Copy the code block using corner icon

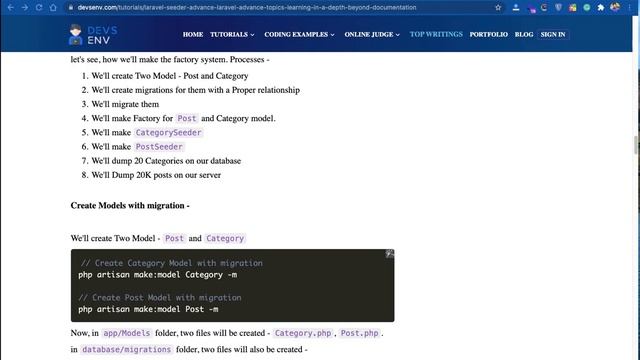coord(389,254)
